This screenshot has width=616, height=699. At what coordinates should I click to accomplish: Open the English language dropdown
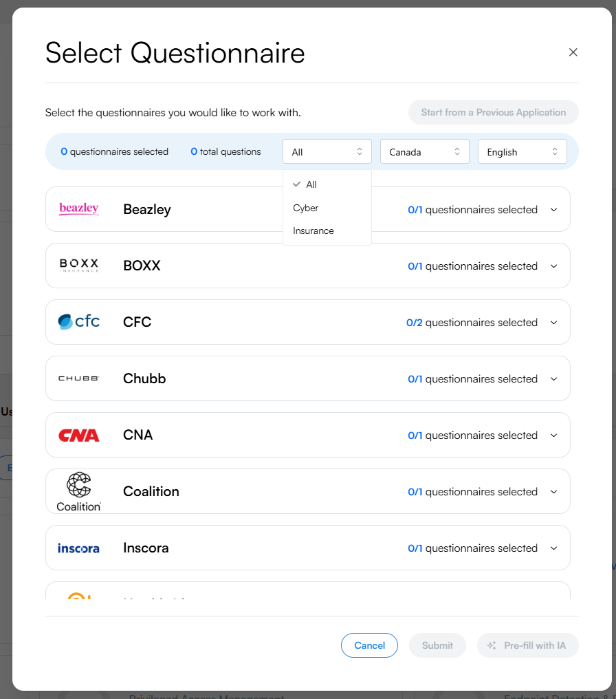[x=522, y=151]
